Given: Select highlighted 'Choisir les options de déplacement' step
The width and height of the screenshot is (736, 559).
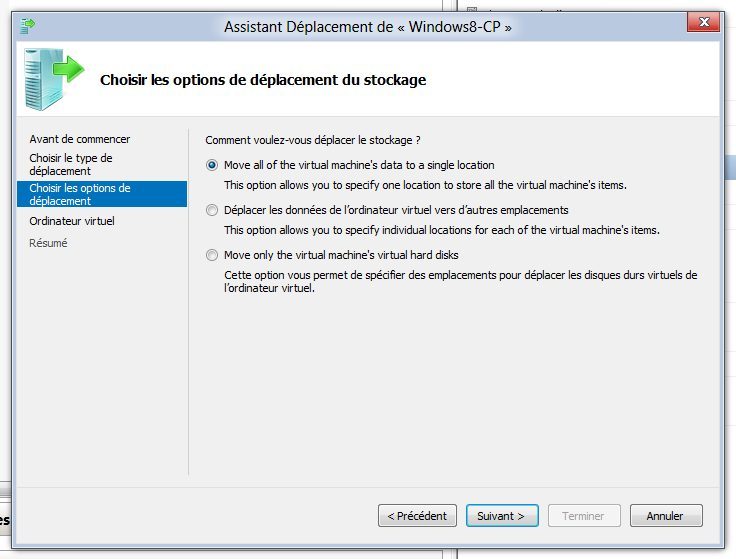Looking at the screenshot, I should click(102, 194).
